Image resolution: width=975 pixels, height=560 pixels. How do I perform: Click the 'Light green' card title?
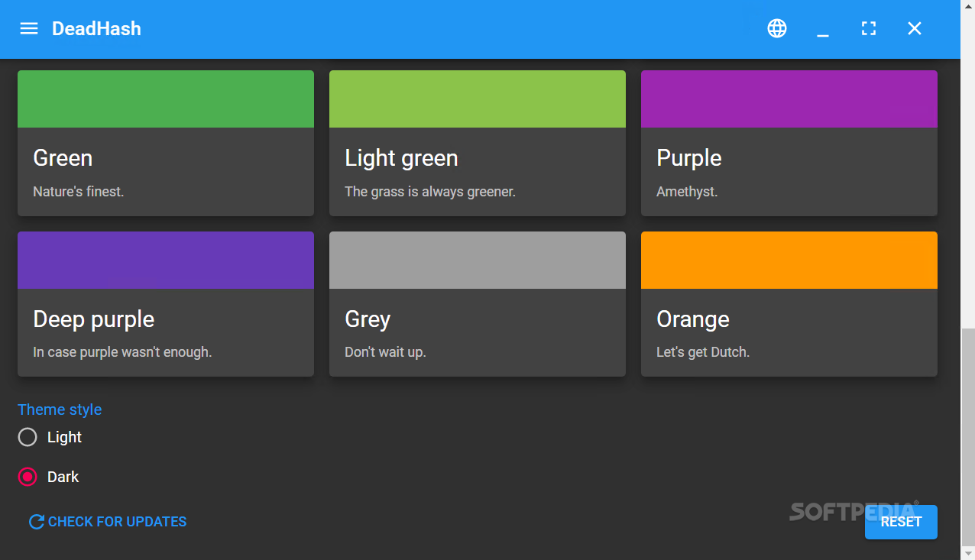click(401, 158)
